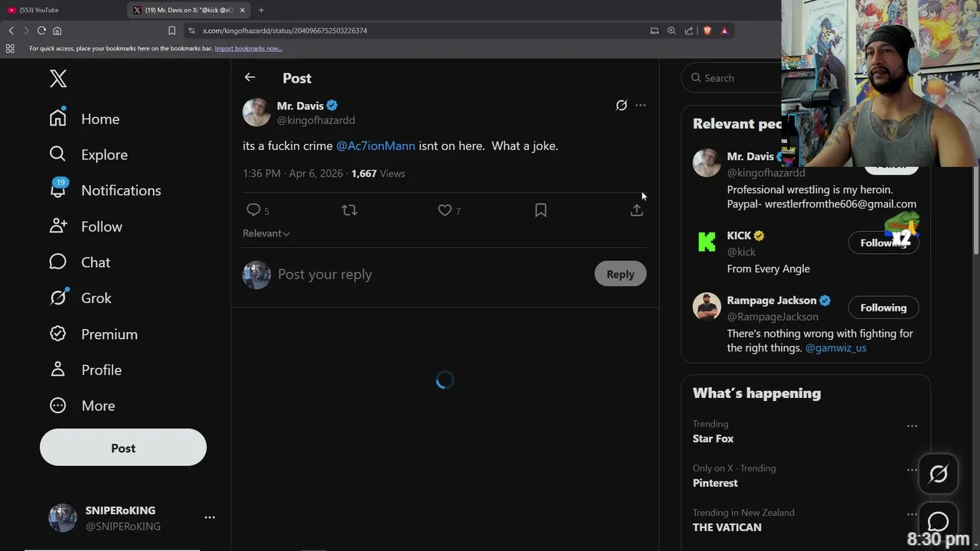Viewport: 980px width, 551px height.
Task: Click the browser back button
Action: click(x=11, y=31)
